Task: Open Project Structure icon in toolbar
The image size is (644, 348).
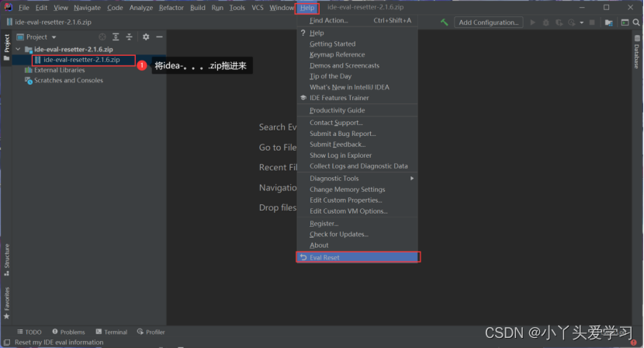Action: tap(608, 23)
